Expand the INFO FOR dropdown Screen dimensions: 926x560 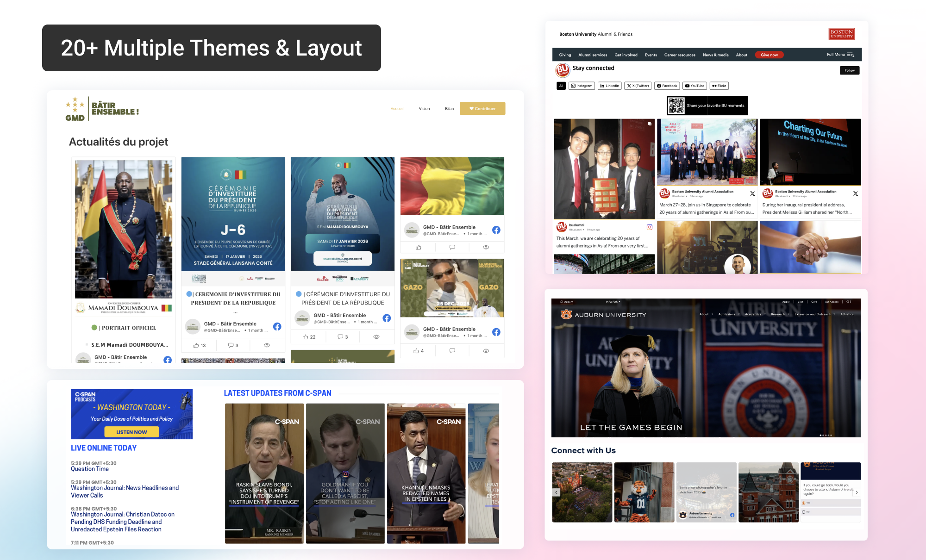613,302
